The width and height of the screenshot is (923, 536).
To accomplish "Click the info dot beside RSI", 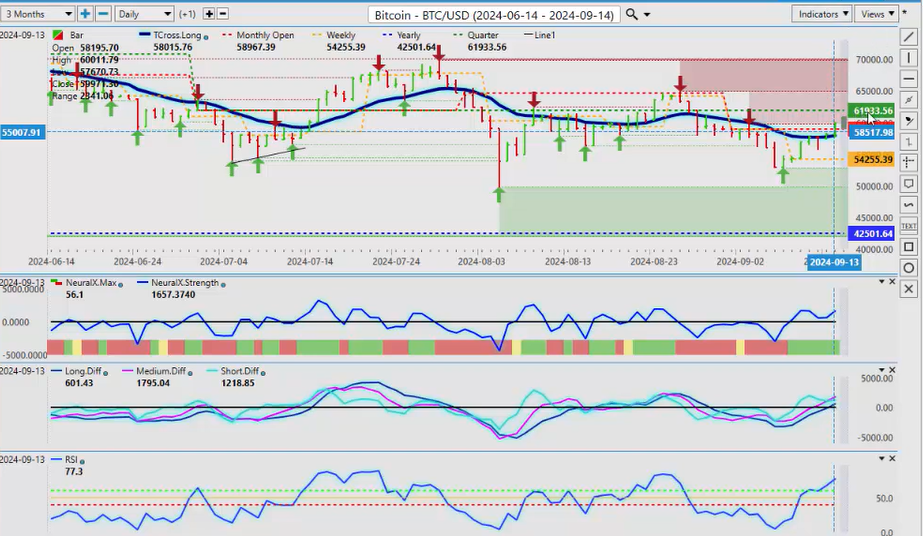I will coord(82,461).
